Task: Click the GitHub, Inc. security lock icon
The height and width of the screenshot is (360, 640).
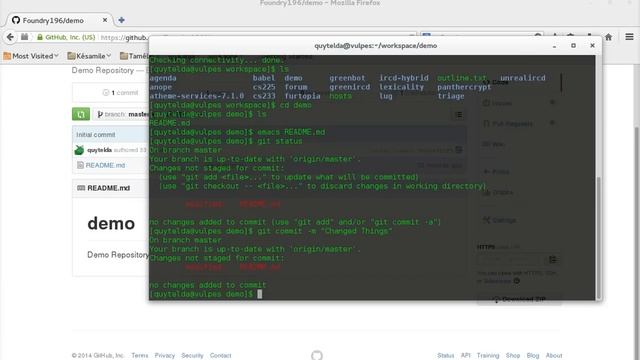Action: [x=40, y=37]
